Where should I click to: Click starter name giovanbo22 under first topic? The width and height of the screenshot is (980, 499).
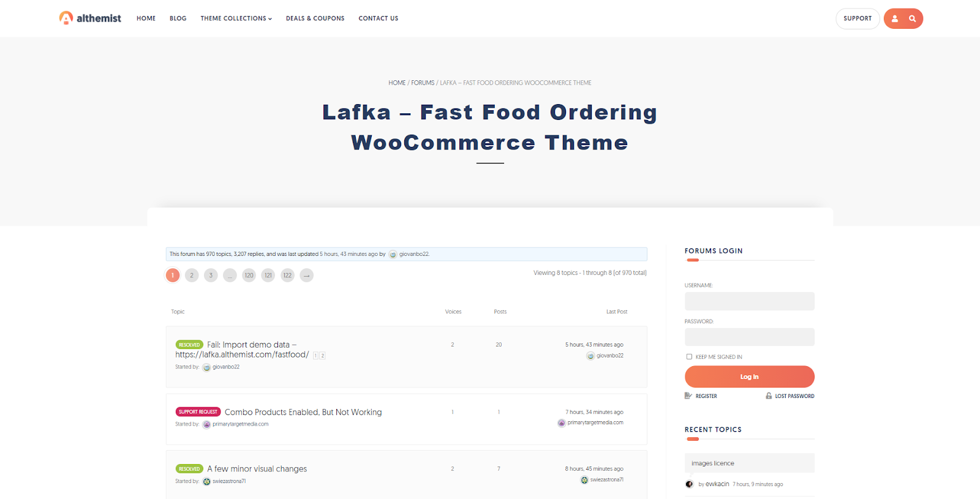pos(226,367)
